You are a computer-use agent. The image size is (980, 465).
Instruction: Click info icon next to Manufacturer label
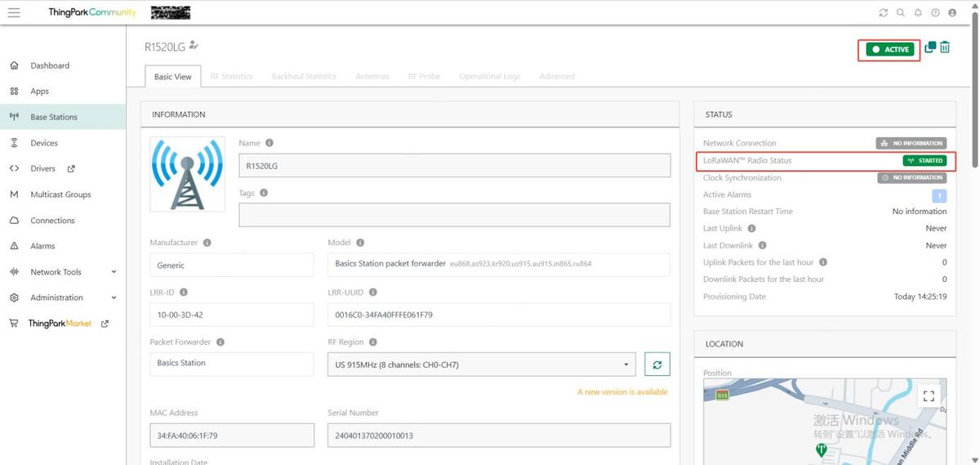(x=207, y=243)
